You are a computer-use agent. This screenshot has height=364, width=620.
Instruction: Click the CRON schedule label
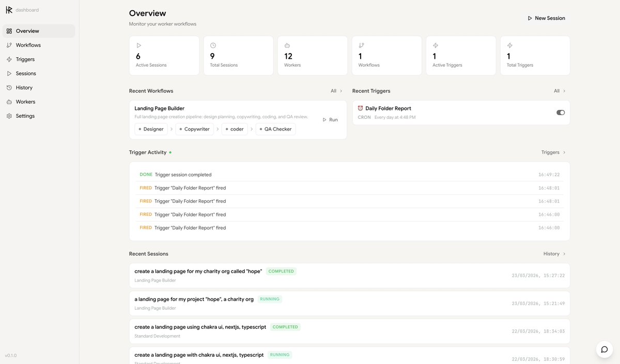coord(364,117)
